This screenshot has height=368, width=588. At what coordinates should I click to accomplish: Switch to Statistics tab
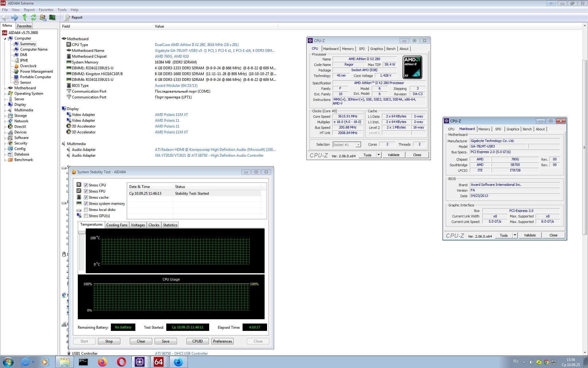point(170,225)
